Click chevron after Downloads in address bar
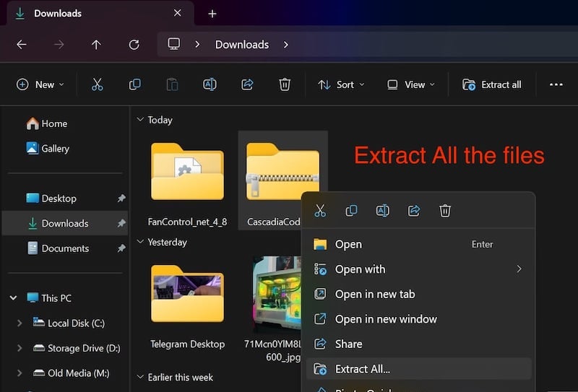 (x=286, y=45)
